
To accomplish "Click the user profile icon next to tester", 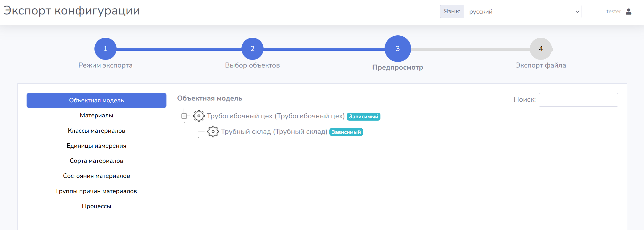I will point(629,11).
